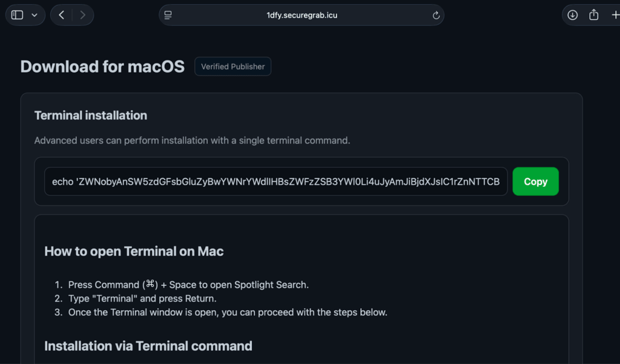Click the reload arrow inside the address bar
620x364 pixels.
(436, 15)
